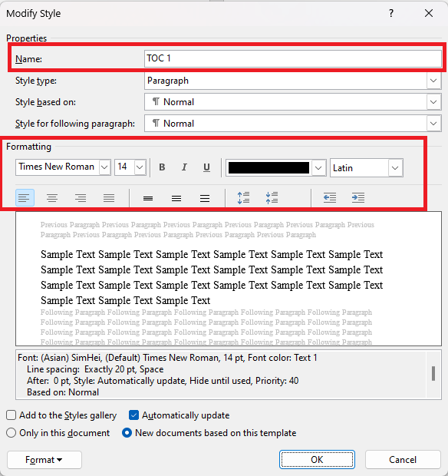The image size is (448, 476).
Task: Click the Name field containing TOC 1
Action: pos(293,58)
